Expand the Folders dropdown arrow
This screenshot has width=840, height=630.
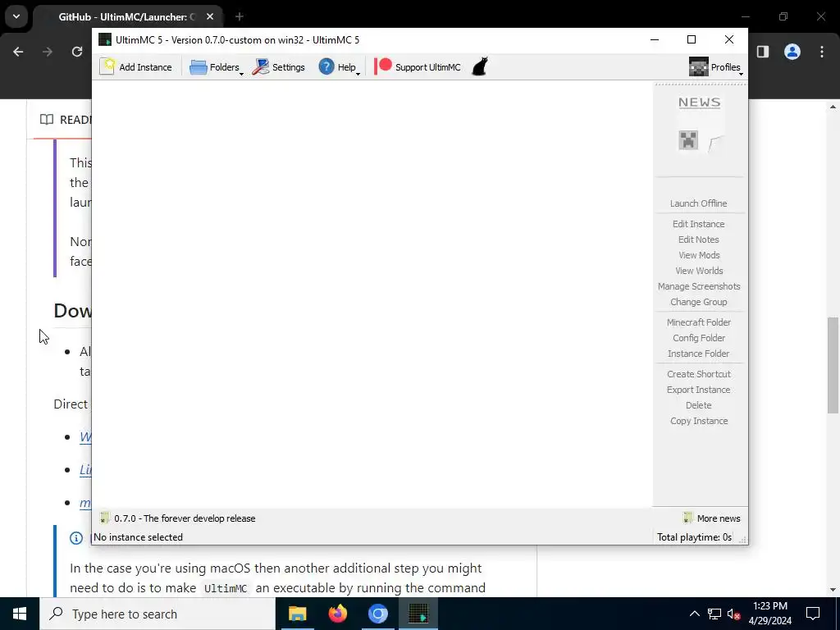(241, 74)
